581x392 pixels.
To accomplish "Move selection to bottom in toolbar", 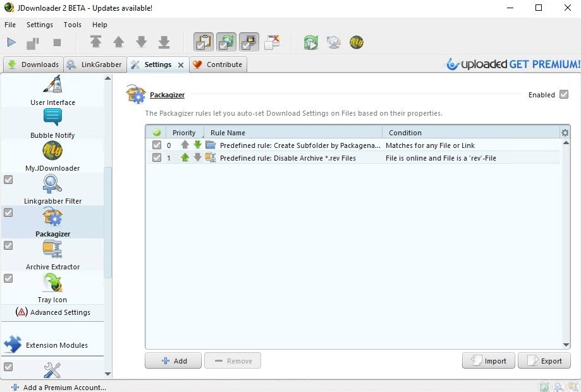I will click(164, 42).
